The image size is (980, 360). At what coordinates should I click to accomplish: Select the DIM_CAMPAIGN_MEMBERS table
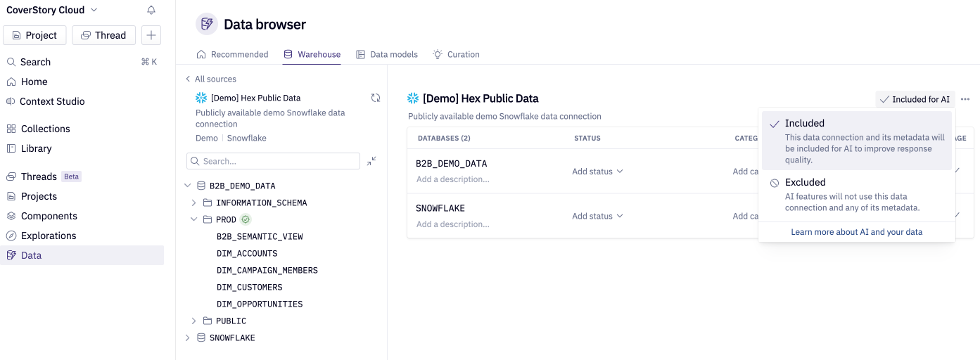point(267,270)
